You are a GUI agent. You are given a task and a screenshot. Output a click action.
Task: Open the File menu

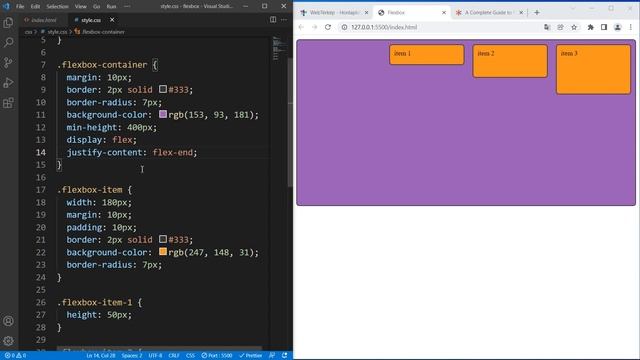[20, 7]
